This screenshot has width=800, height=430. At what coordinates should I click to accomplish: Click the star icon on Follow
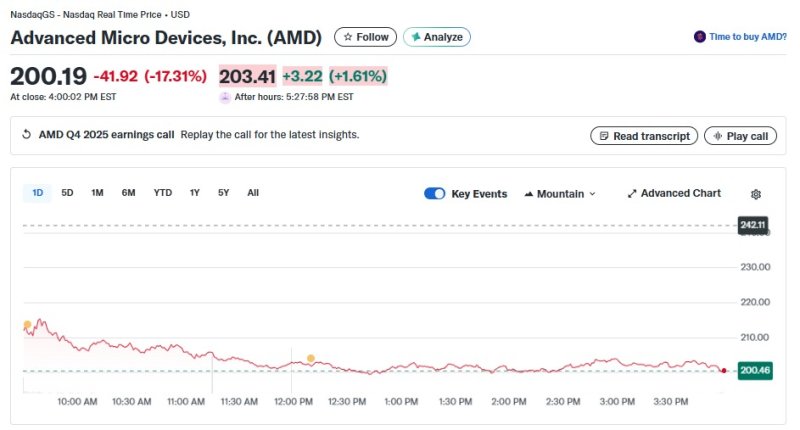348,37
